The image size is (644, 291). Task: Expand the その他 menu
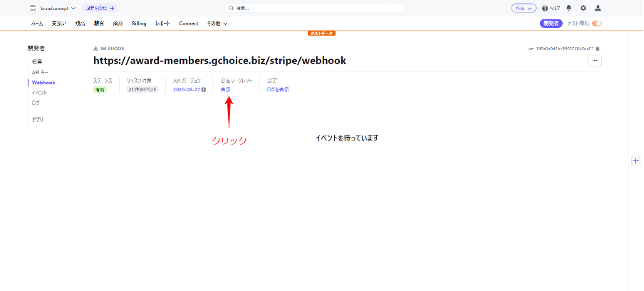pos(217,24)
